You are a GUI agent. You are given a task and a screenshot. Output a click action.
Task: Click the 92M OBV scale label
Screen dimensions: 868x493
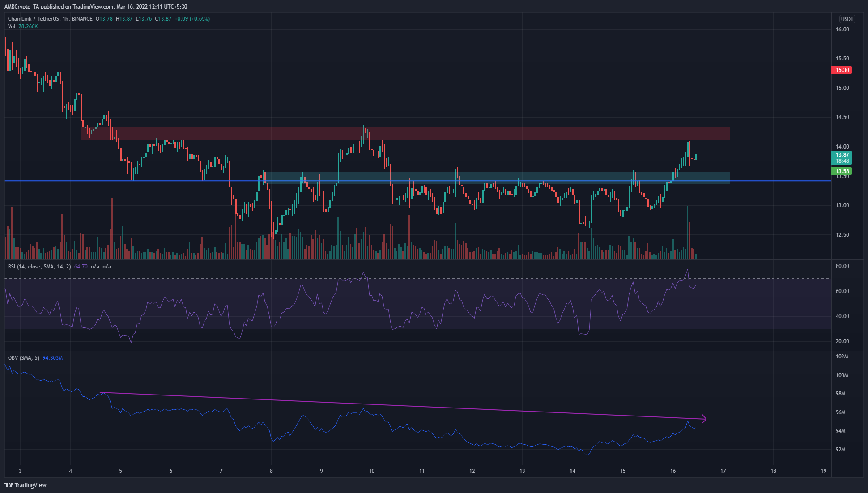click(x=841, y=450)
